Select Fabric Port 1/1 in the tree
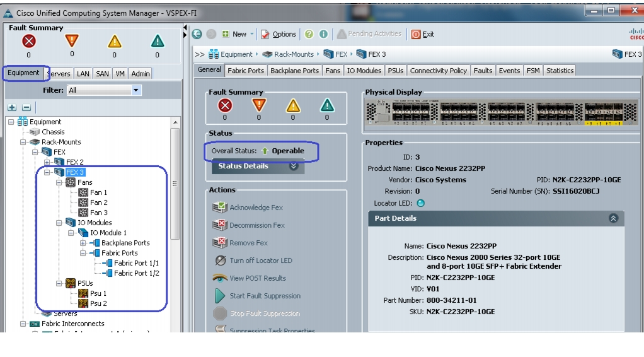The height and width of the screenshot is (357, 644). pyautogui.click(x=136, y=263)
